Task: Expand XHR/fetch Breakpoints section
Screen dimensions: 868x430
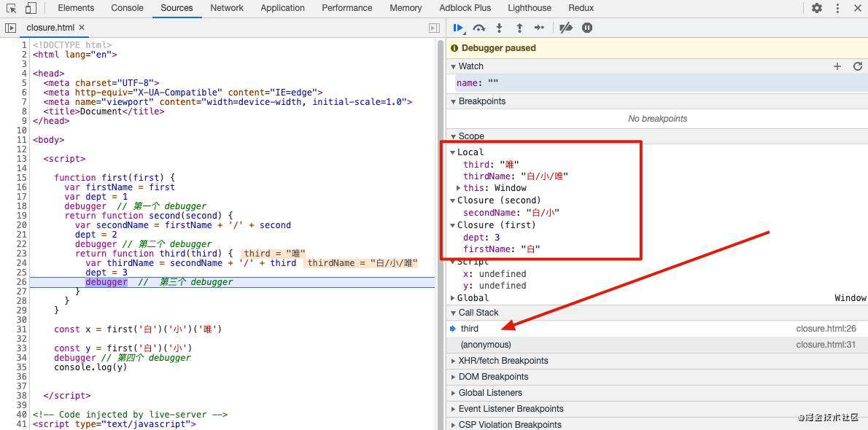Action: (x=454, y=361)
